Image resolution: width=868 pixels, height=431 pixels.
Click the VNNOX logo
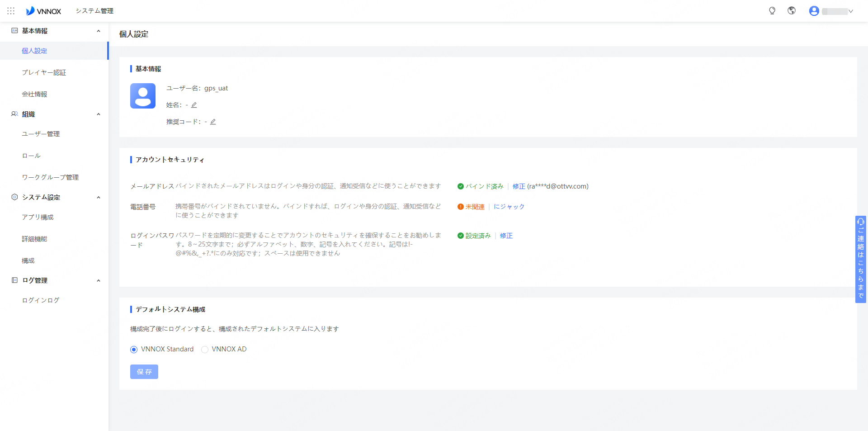[43, 11]
